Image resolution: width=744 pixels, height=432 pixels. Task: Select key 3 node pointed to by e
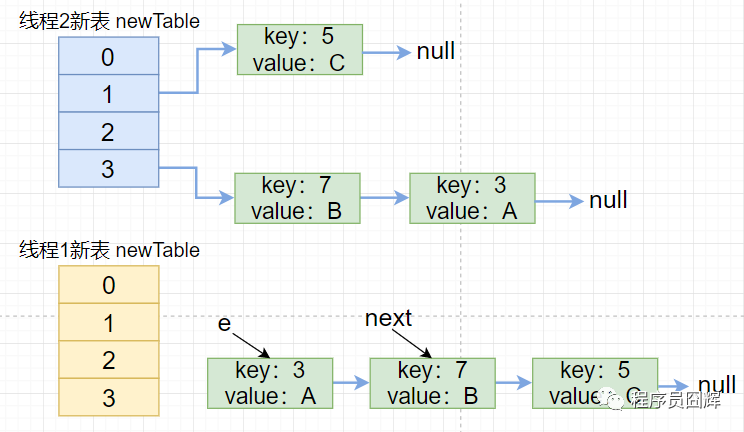point(270,383)
